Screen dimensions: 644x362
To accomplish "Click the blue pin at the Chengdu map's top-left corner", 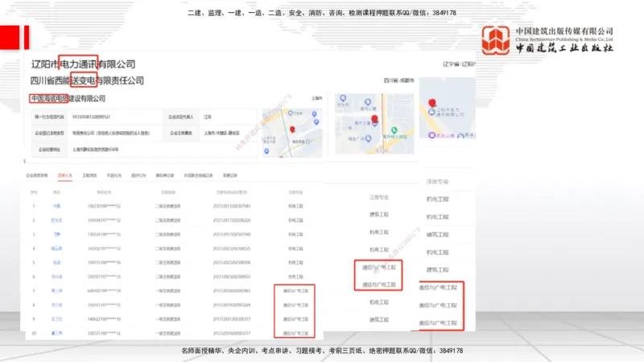I will (343, 98).
